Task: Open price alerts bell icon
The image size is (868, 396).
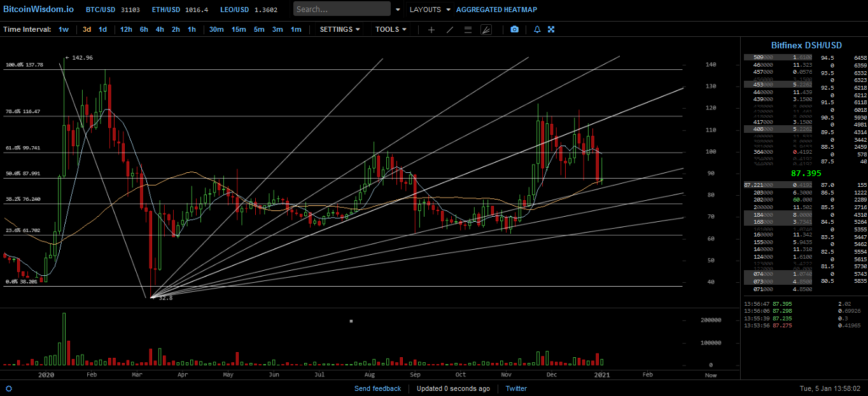Action: coord(537,29)
